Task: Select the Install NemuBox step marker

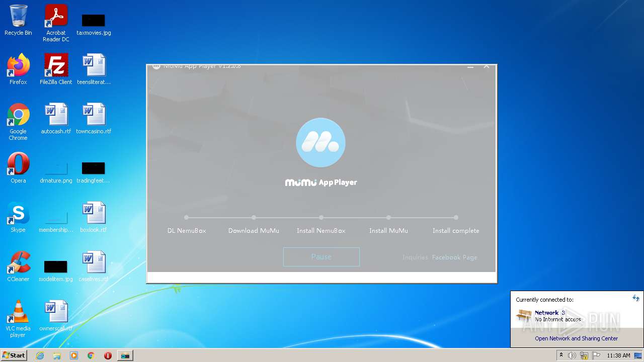Action: [321, 218]
